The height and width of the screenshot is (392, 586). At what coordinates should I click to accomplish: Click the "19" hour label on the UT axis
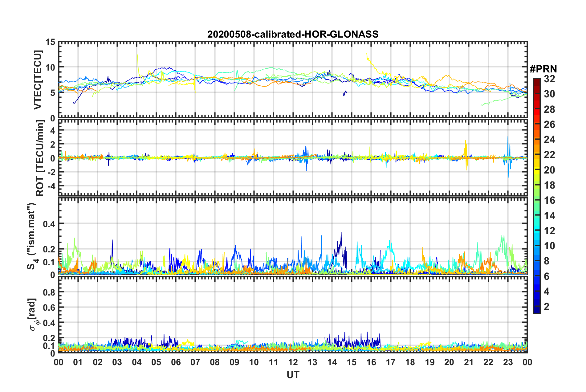coord(430,362)
